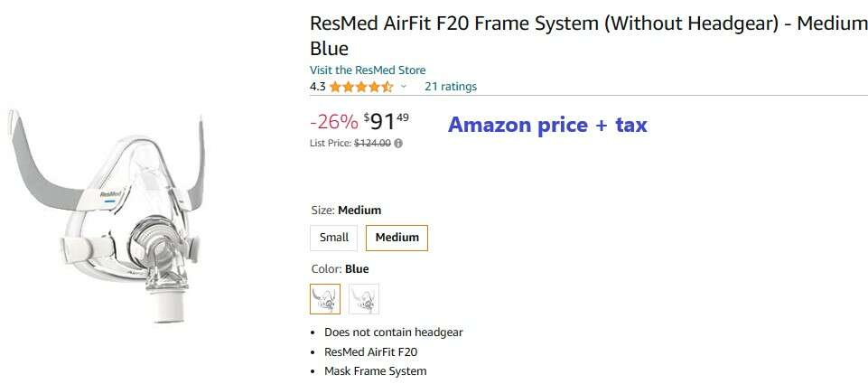Click the "Color: Blue" label
868x384 pixels.
click(x=339, y=268)
